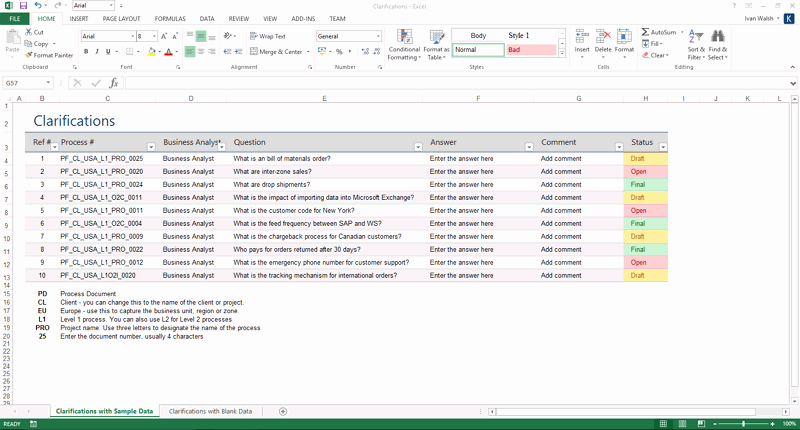Open the General number format dropdown

click(378, 36)
